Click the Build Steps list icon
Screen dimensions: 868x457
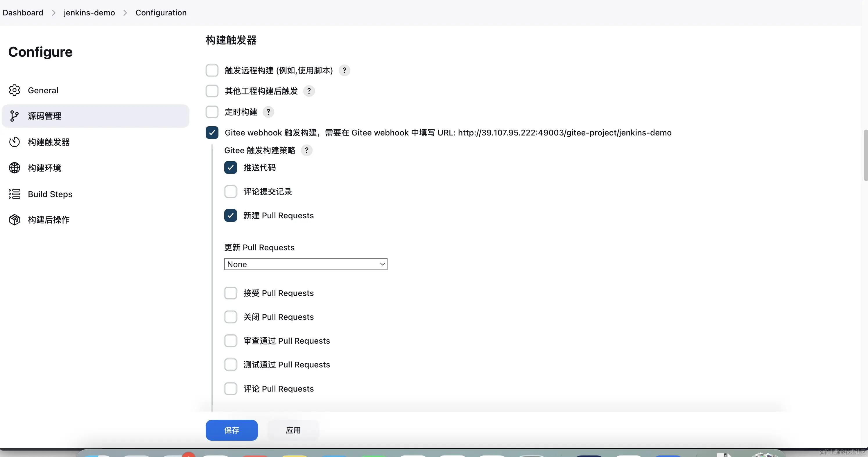coord(15,194)
